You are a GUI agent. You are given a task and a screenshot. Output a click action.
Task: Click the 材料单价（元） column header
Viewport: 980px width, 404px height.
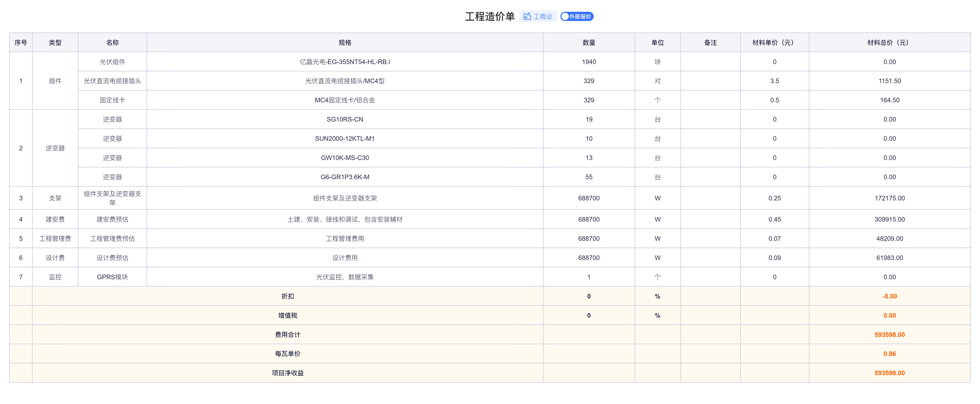click(775, 43)
